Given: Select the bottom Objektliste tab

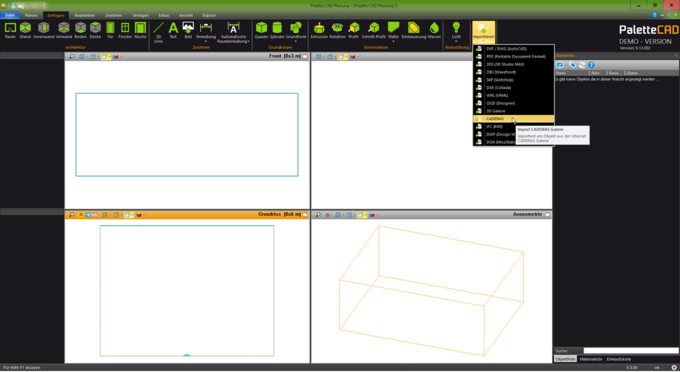Looking at the screenshot, I should (x=566, y=359).
